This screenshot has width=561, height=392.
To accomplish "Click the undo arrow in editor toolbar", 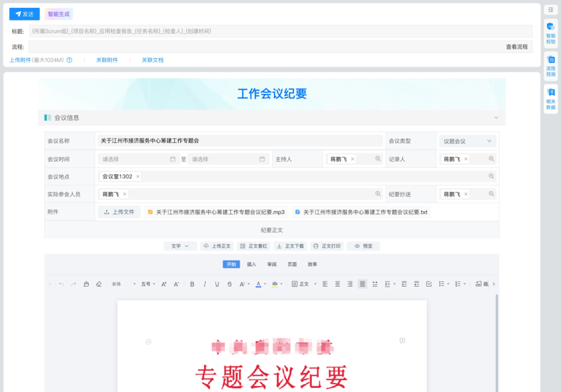I will 61,284.
